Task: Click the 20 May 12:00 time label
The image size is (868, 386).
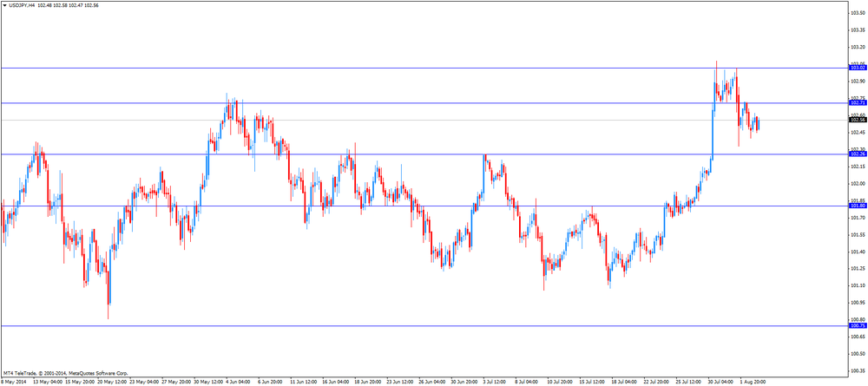Action: pos(111,382)
